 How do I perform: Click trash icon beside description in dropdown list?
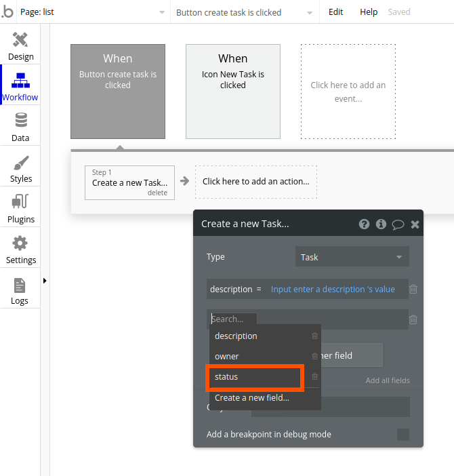pyautogui.click(x=315, y=336)
